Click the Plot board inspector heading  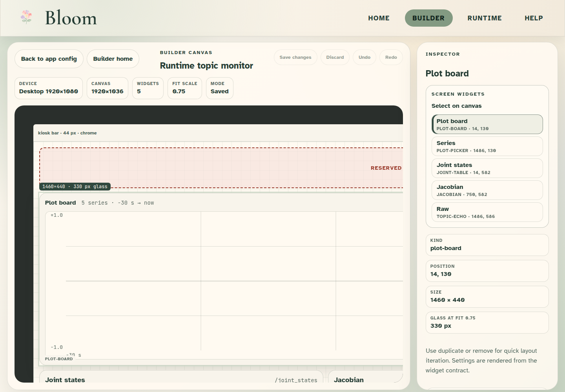pyautogui.click(x=447, y=74)
